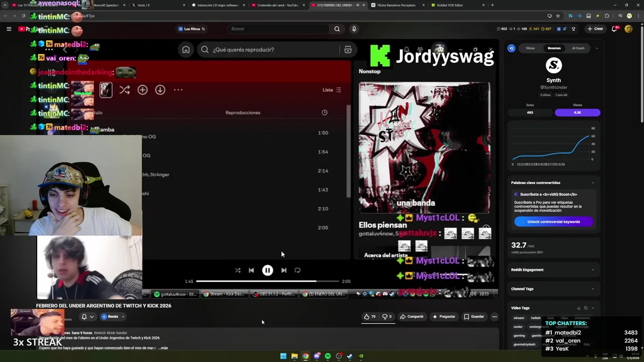Focus the YouTube Buscar search field

(279, 29)
